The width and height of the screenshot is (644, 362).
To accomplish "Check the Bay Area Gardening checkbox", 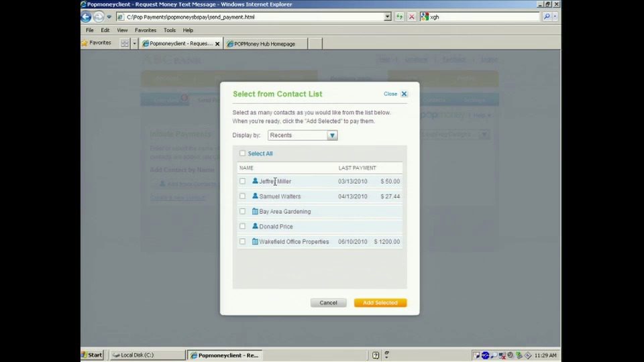I will 242,211.
